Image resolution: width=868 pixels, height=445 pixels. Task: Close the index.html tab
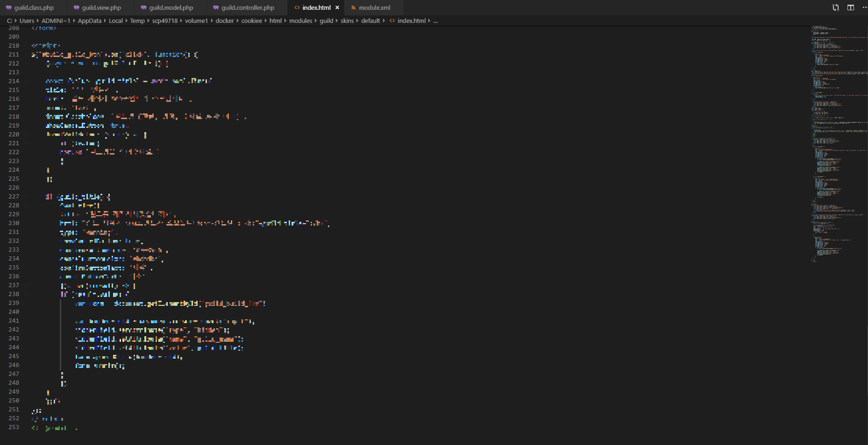click(x=337, y=7)
